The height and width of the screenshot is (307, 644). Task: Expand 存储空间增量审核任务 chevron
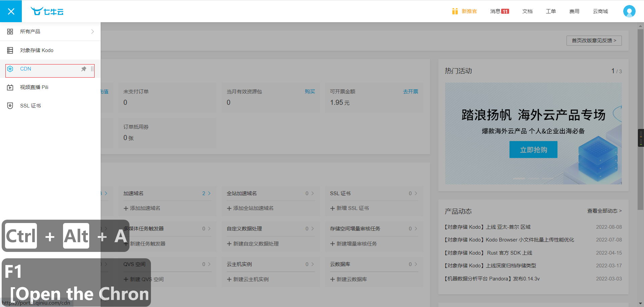coord(416,229)
